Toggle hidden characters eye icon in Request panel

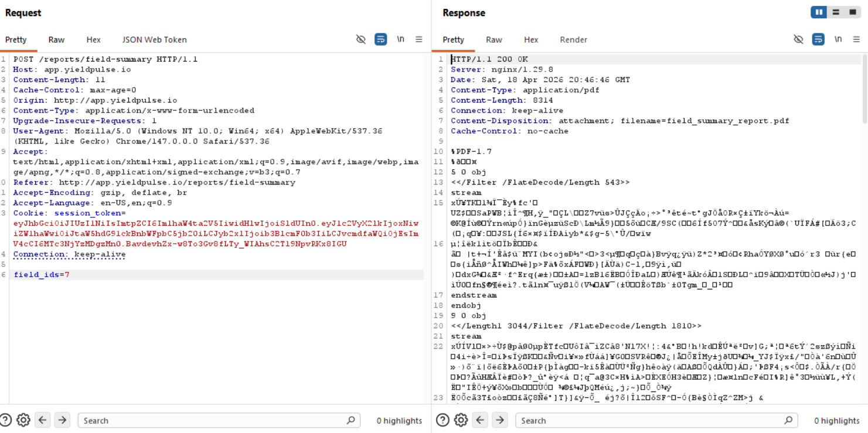(x=361, y=39)
